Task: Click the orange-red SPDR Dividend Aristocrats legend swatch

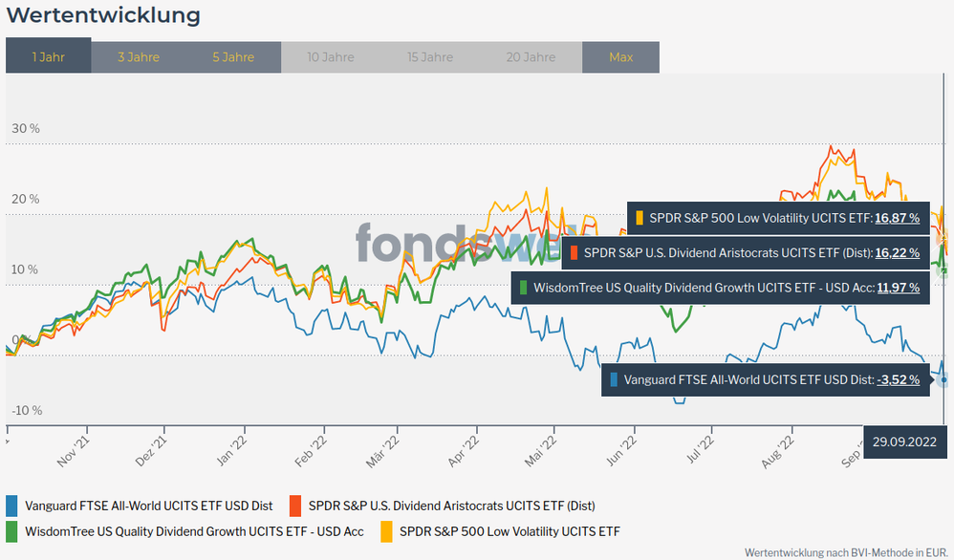Action: pyautogui.click(x=295, y=506)
